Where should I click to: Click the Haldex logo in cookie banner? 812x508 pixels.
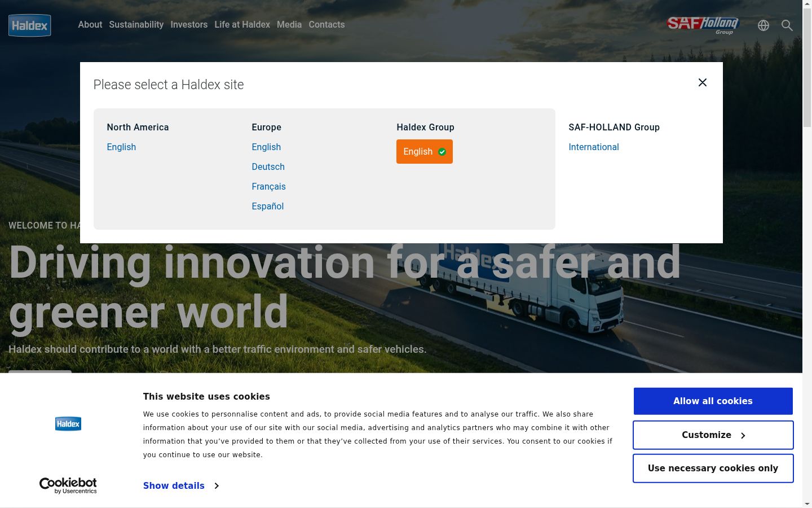click(68, 424)
